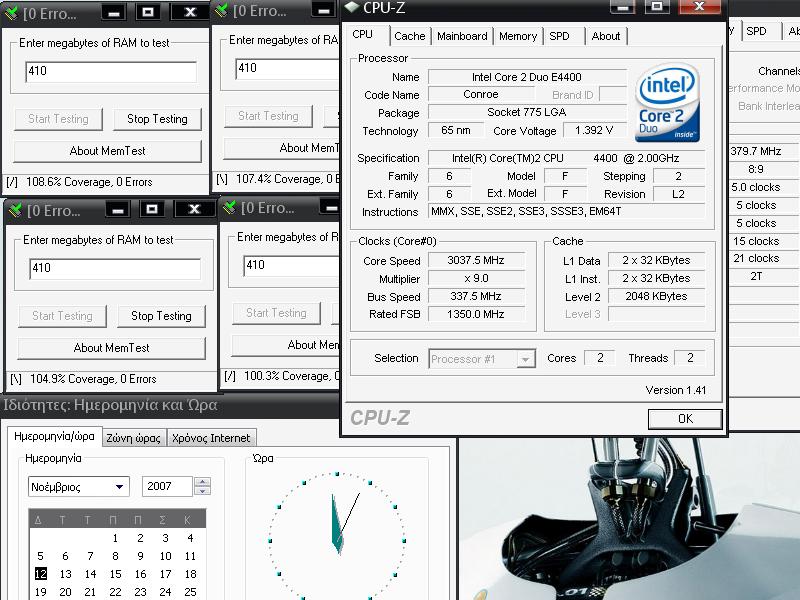Click OK button in CPU-Z
Image resolution: width=800 pixels, height=600 pixels.
pyautogui.click(x=685, y=419)
